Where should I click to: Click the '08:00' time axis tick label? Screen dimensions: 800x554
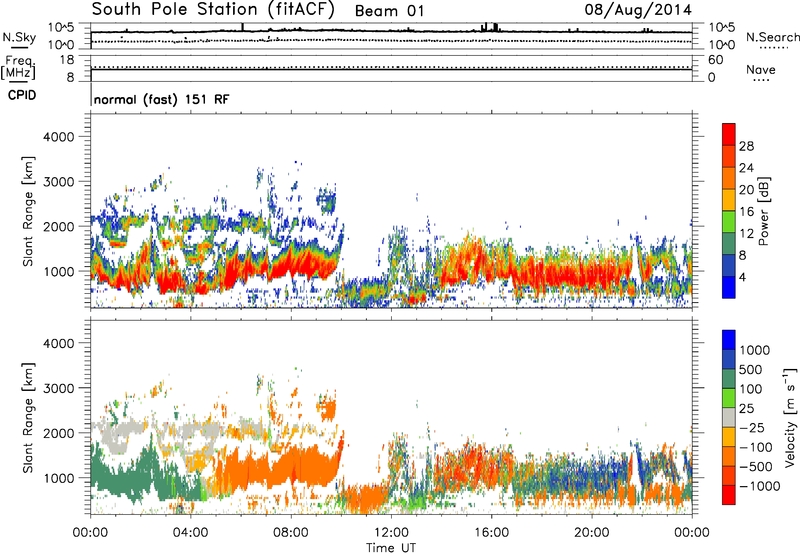click(290, 533)
